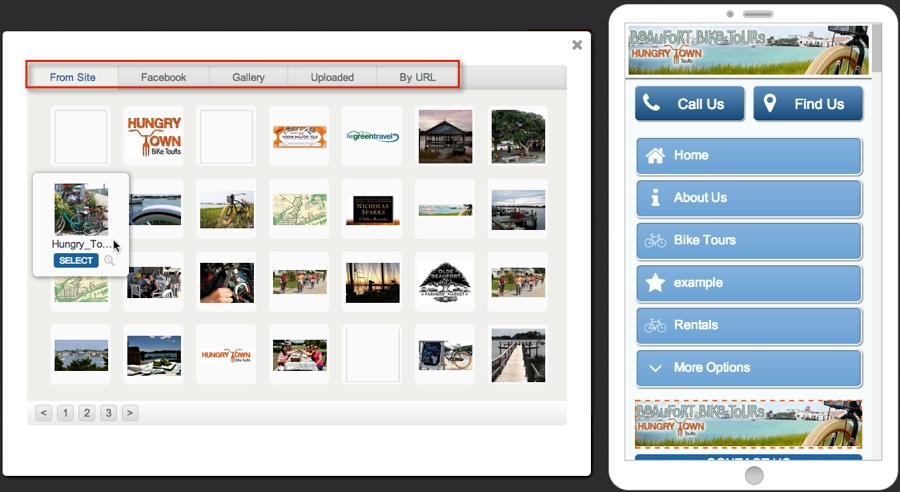Select the sunset sailboat masts thumbnail

pyautogui.click(x=373, y=282)
